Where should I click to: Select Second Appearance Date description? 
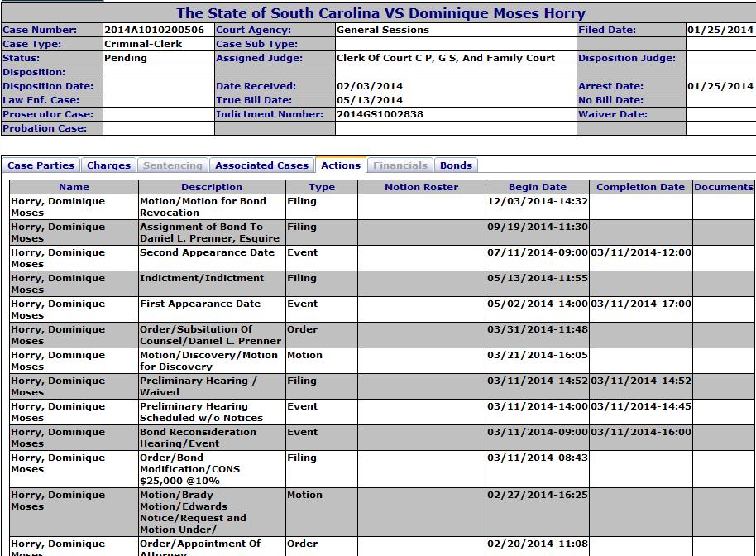[x=208, y=252]
